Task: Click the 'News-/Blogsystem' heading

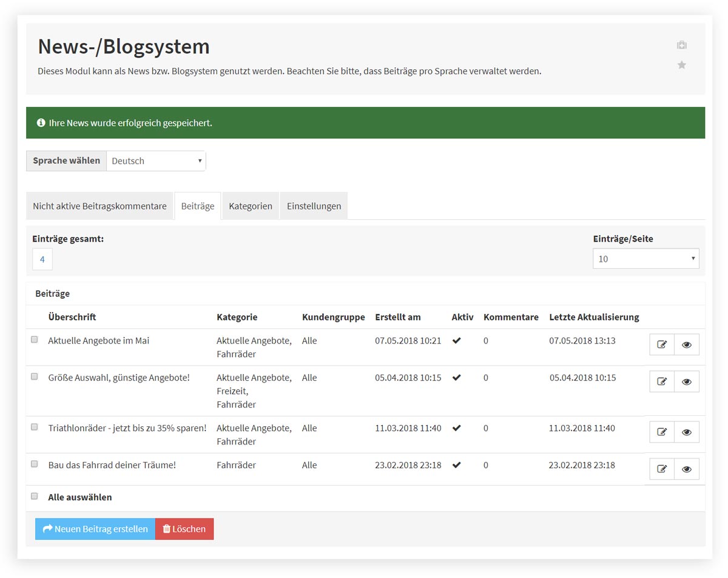Action: point(124,47)
